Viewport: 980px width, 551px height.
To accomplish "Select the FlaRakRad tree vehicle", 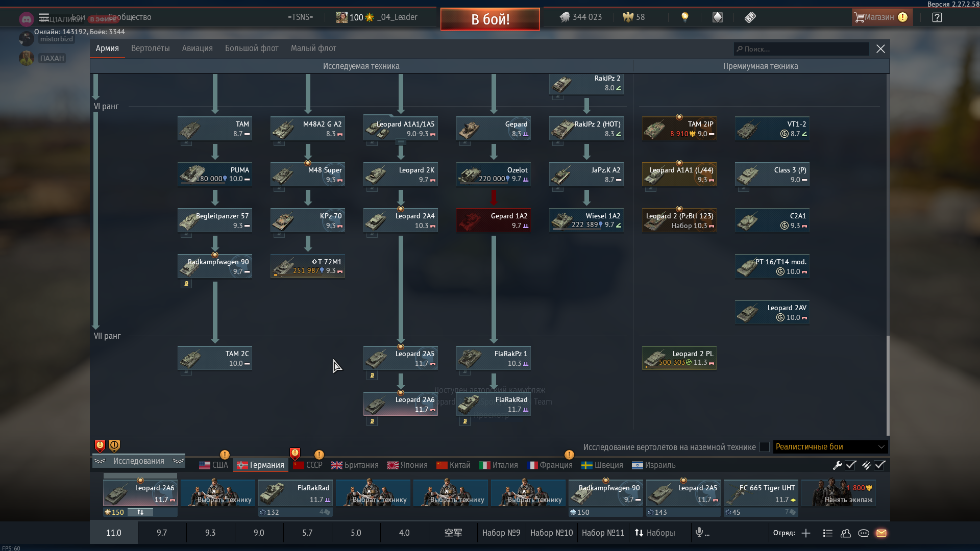I will (x=494, y=404).
